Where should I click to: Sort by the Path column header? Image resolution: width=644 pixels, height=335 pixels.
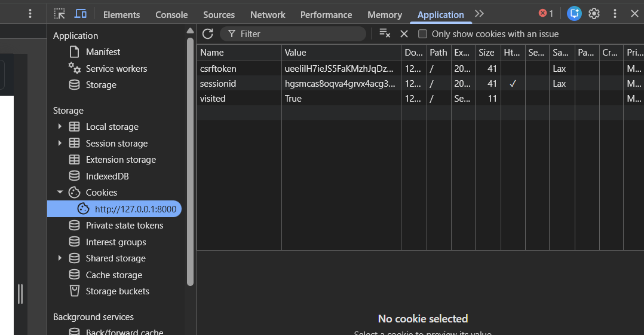(x=438, y=52)
